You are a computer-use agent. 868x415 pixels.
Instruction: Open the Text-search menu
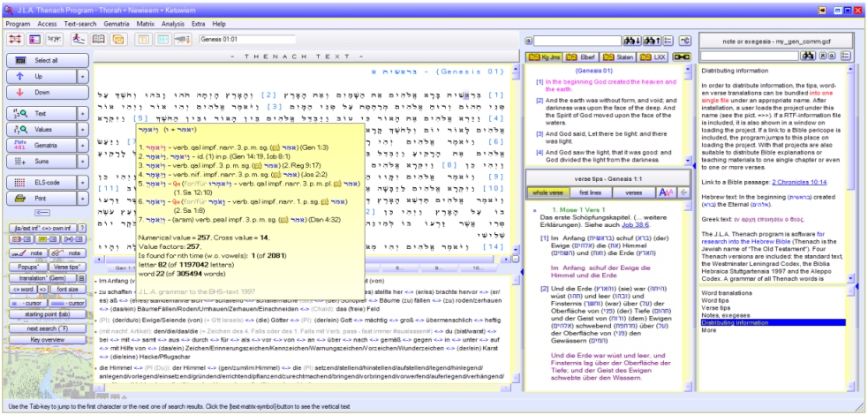(x=80, y=25)
